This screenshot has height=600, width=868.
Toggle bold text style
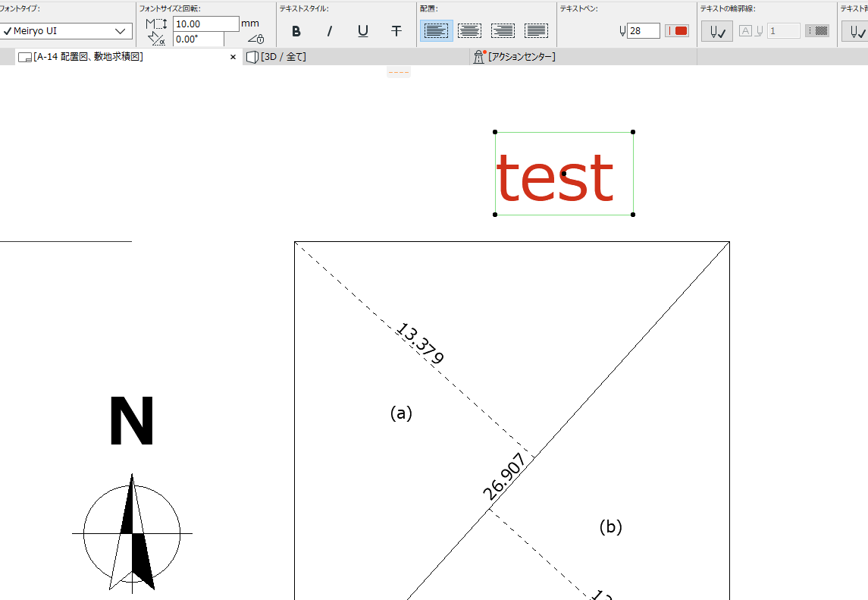click(x=296, y=31)
